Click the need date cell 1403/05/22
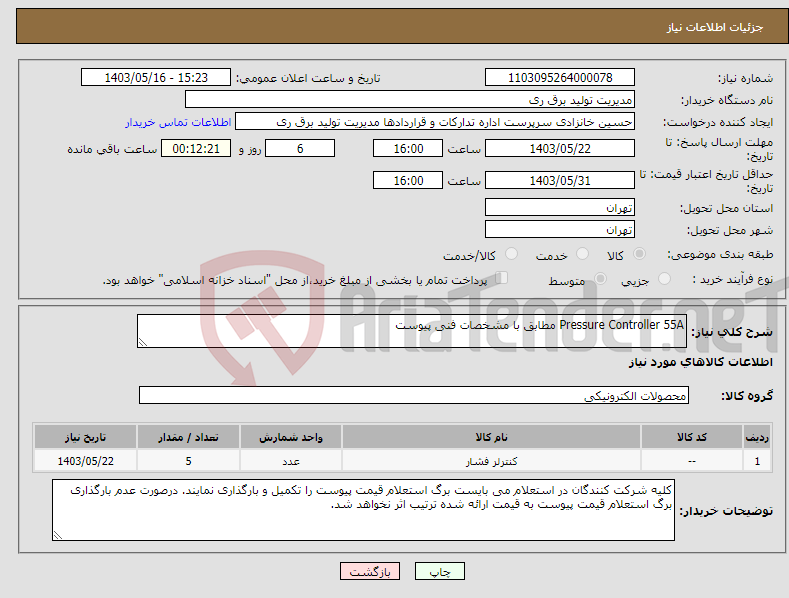 coord(86,461)
